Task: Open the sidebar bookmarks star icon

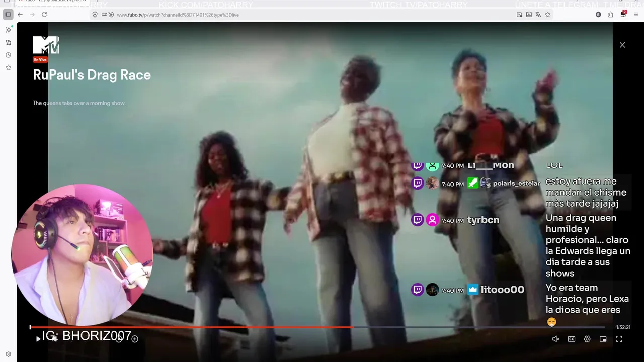Action: pyautogui.click(x=8, y=67)
